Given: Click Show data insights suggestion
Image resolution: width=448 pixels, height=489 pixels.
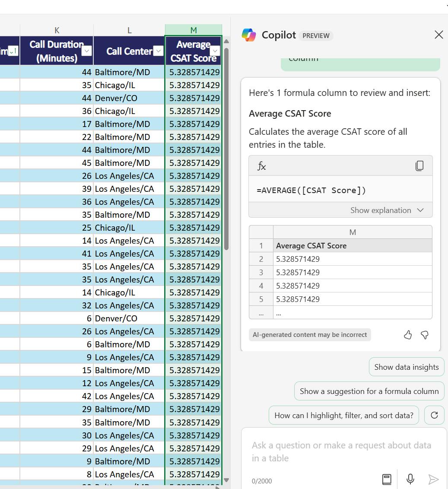Looking at the screenshot, I should click(x=407, y=367).
